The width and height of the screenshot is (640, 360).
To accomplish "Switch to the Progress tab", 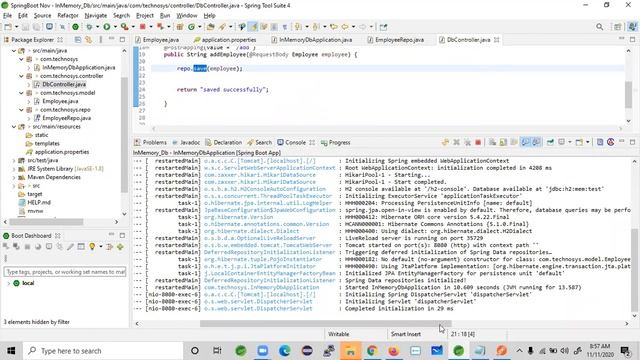I will click(x=336, y=142).
